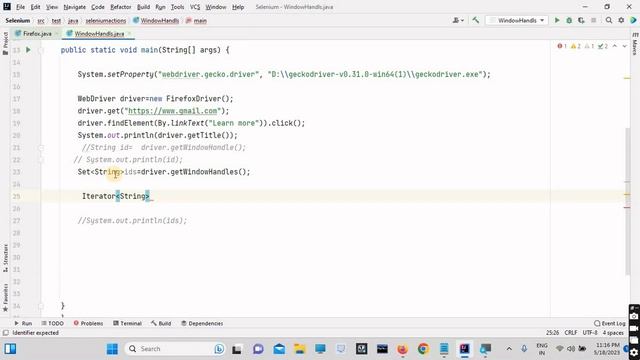Click the https://www.gmail.com link in code
The image size is (640, 360).
pos(173,111)
